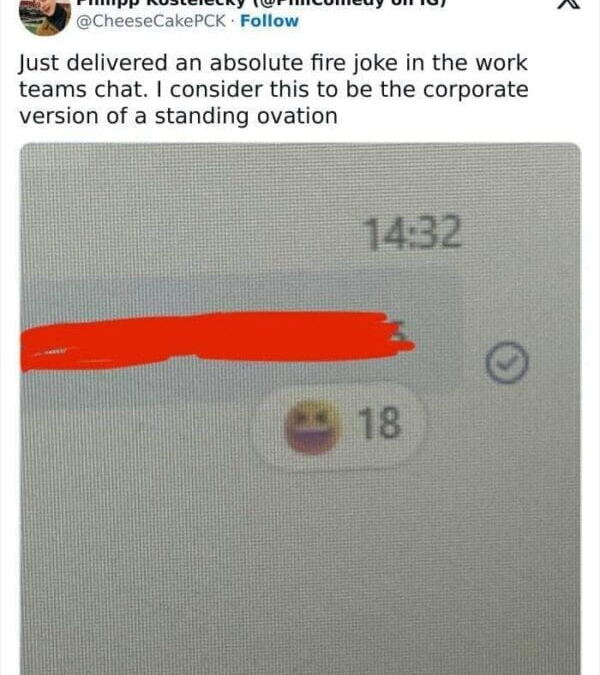Open the embedded Teams chat photo
This screenshot has width=600, height=675.
click(x=300, y=409)
